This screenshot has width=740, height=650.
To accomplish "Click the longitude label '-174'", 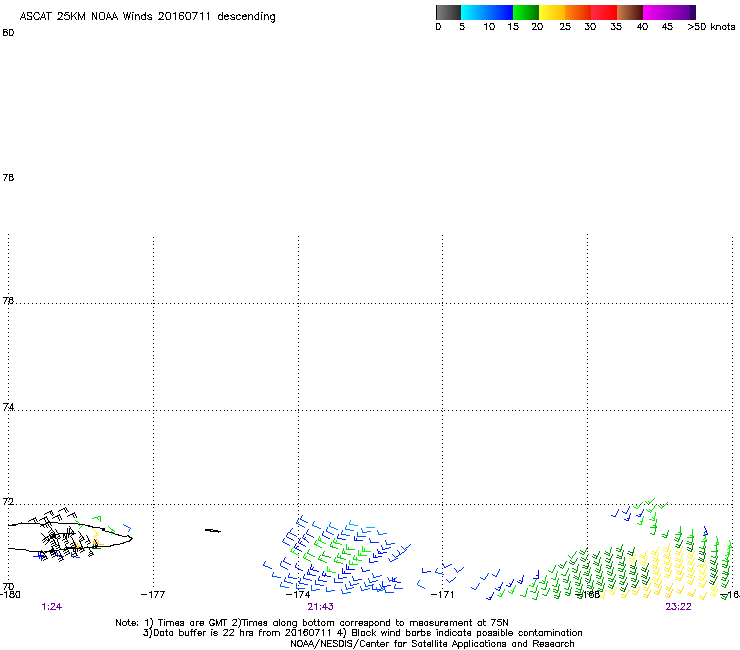I will coord(298,594).
